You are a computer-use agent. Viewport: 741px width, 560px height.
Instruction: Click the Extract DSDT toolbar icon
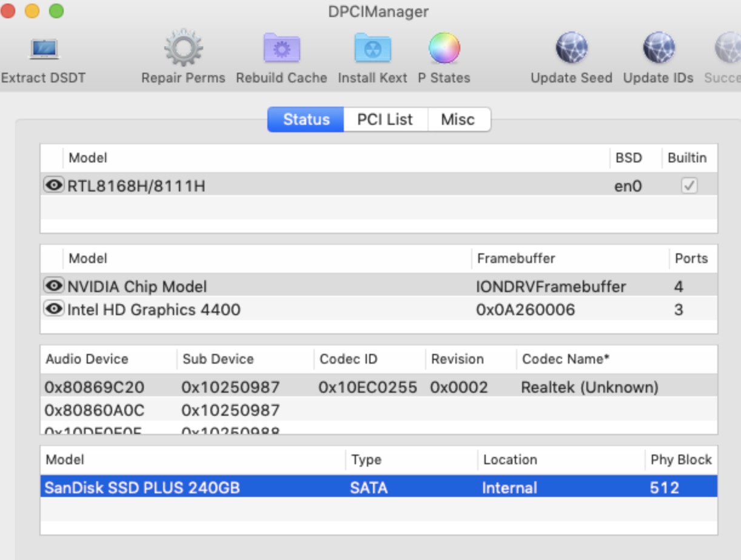coord(44,50)
